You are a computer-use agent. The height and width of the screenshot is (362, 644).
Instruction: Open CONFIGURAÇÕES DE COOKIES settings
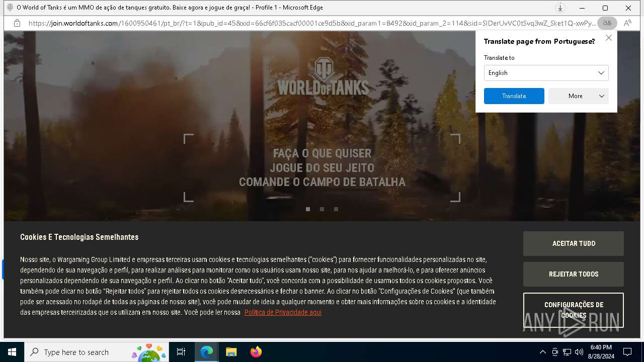tap(573, 310)
